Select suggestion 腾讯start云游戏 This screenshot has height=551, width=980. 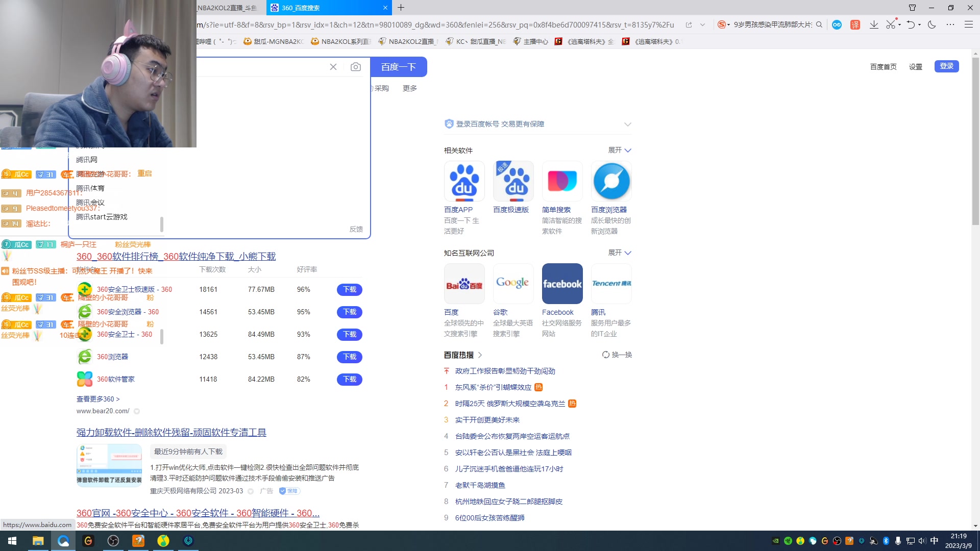[x=102, y=217]
